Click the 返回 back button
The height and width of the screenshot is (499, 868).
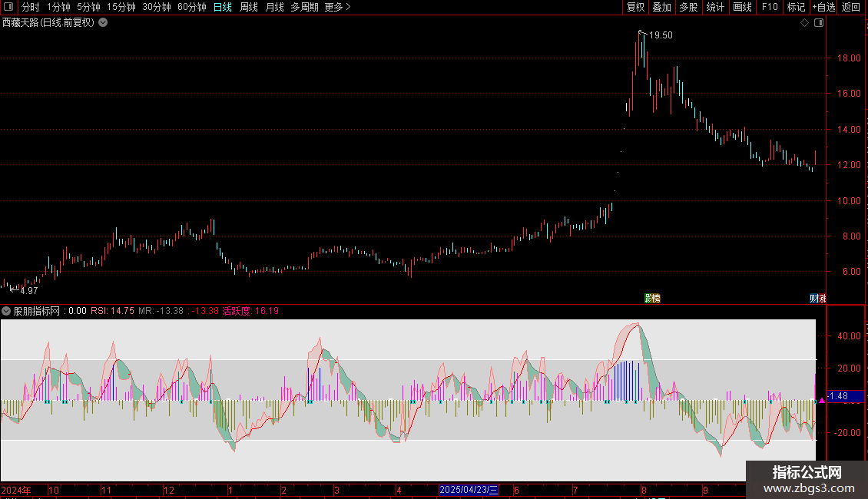[x=851, y=7]
